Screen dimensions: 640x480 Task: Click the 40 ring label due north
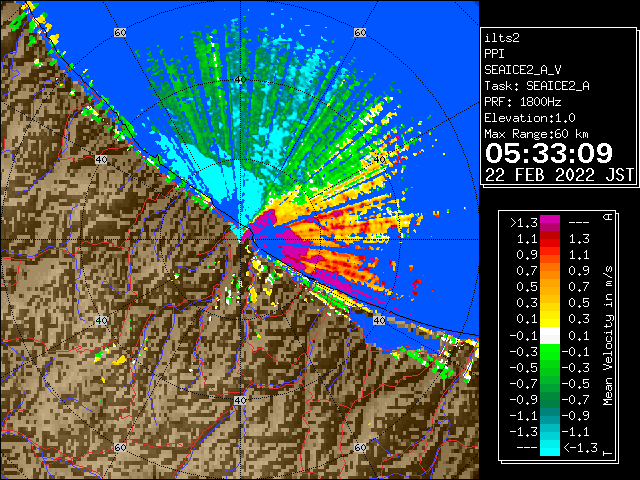[x=240, y=79]
